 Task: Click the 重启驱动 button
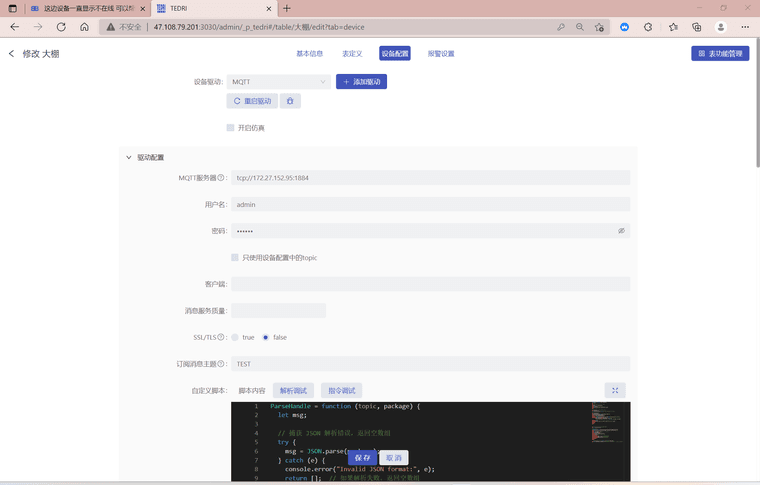click(x=252, y=101)
